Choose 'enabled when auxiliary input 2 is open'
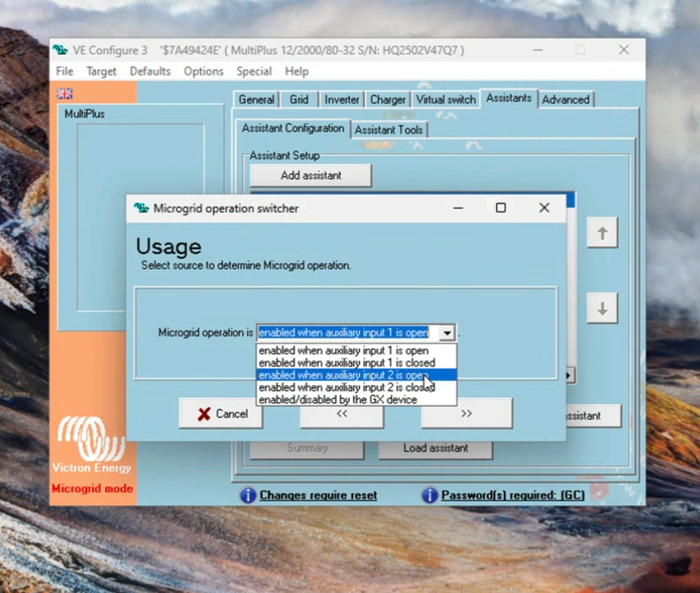Image resolution: width=700 pixels, height=593 pixels. [356, 376]
